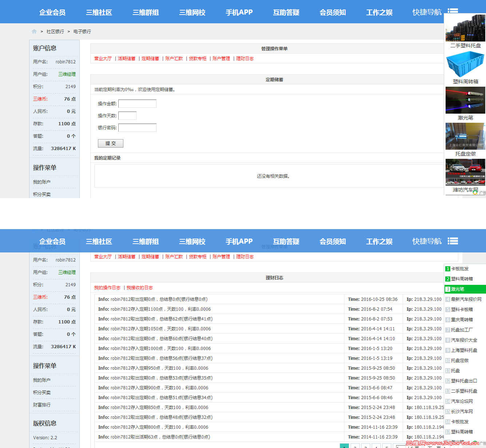This screenshot has width=486, height=448.
Task: Focus the 操作天数 input field
Action: click(127, 116)
